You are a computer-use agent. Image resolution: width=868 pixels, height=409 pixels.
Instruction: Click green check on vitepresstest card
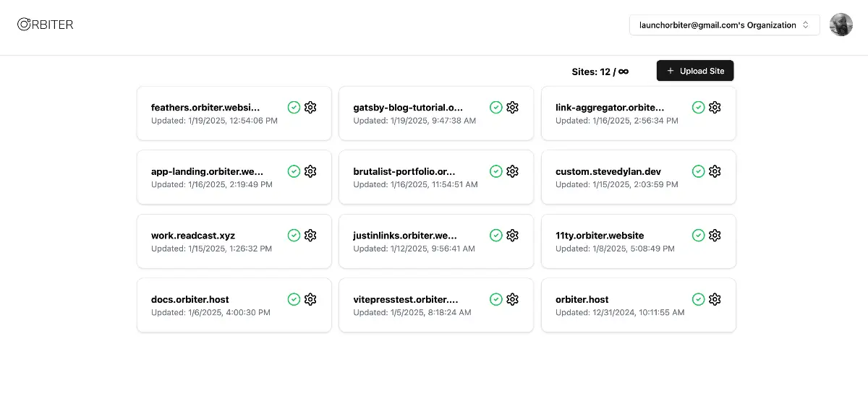(496, 299)
